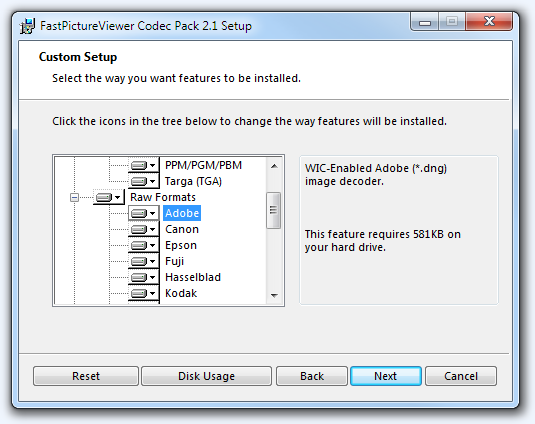Open install-state dropdown for Kodak

pyautogui.click(x=144, y=293)
